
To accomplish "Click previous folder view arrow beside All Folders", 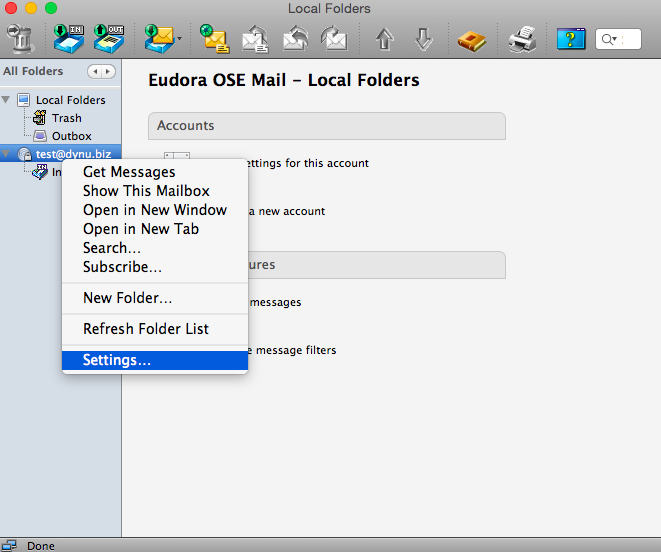I will (x=95, y=72).
